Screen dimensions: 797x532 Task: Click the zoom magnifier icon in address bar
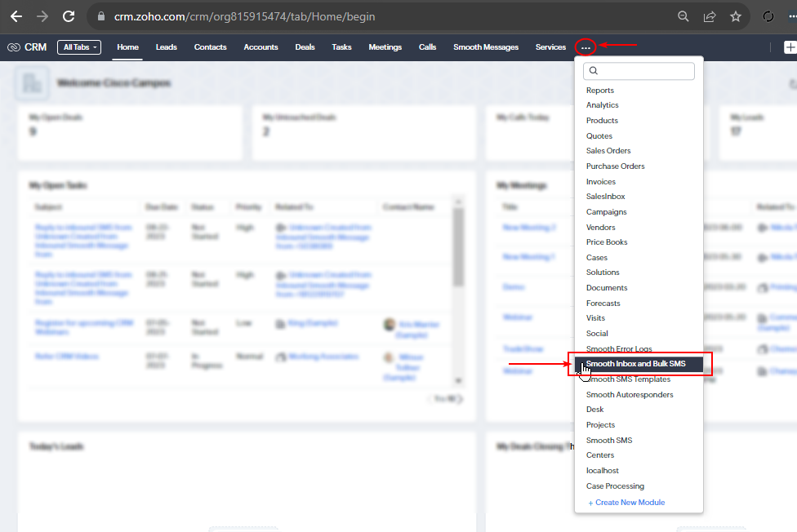click(x=683, y=17)
